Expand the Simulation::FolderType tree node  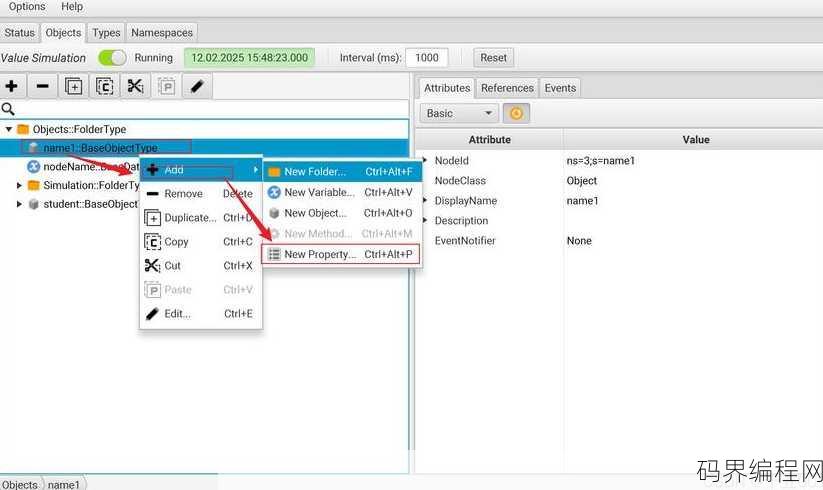click(19, 185)
